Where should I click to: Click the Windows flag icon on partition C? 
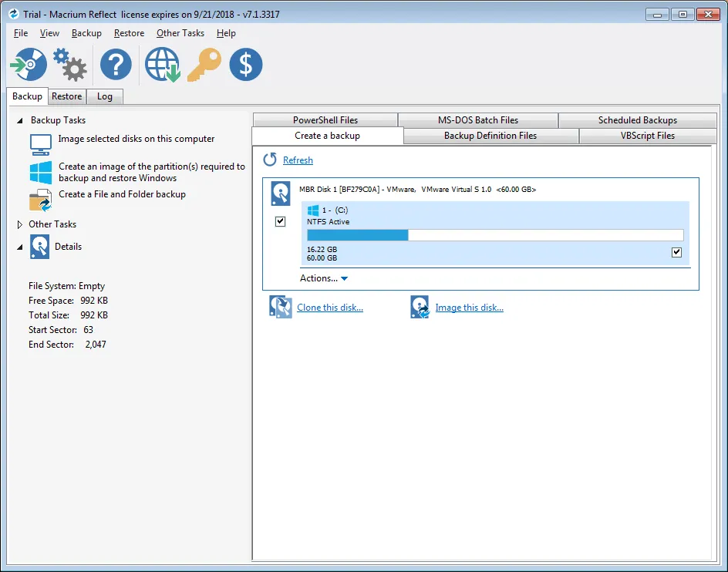pyautogui.click(x=313, y=210)
